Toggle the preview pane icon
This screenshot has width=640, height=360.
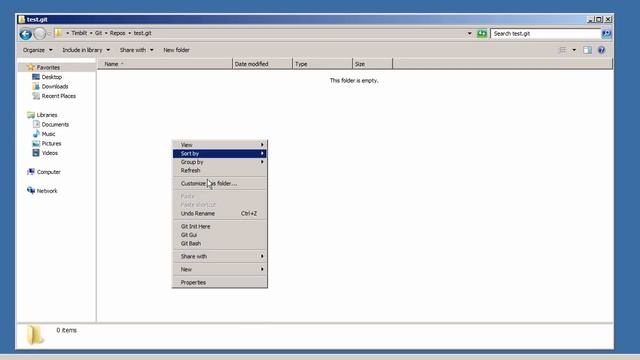[587, 50]
